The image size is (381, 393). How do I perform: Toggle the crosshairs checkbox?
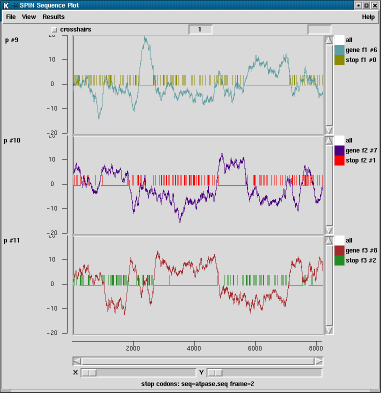54,30
